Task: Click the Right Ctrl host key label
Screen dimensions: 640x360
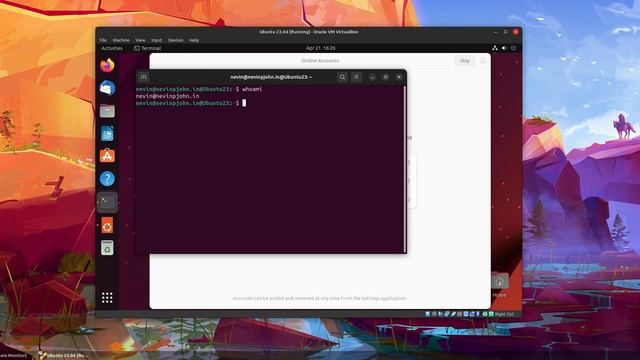Action: (x=504, y=314)
